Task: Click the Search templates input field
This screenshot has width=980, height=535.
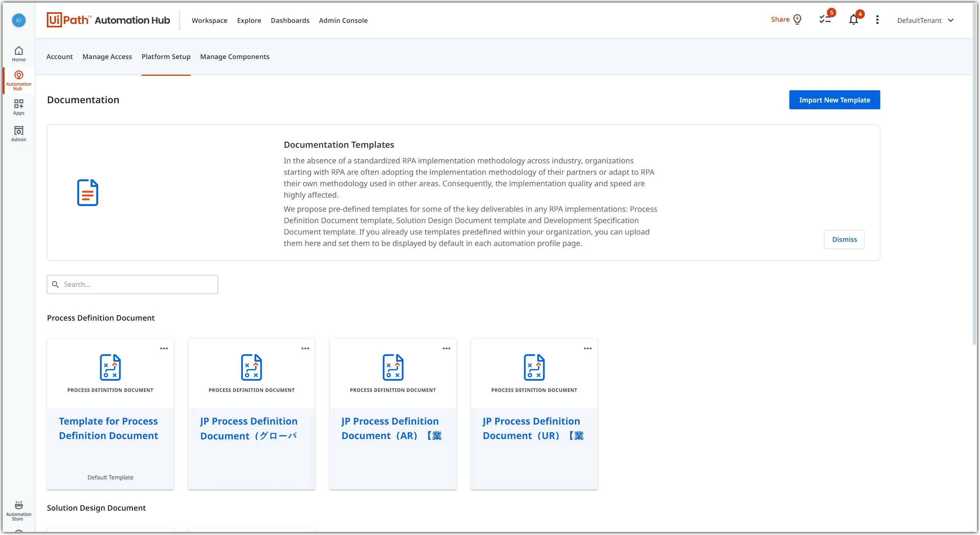Action: 132,284
